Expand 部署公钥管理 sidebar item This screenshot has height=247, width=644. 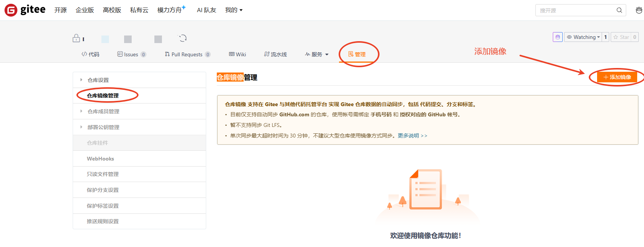point(103,127)
